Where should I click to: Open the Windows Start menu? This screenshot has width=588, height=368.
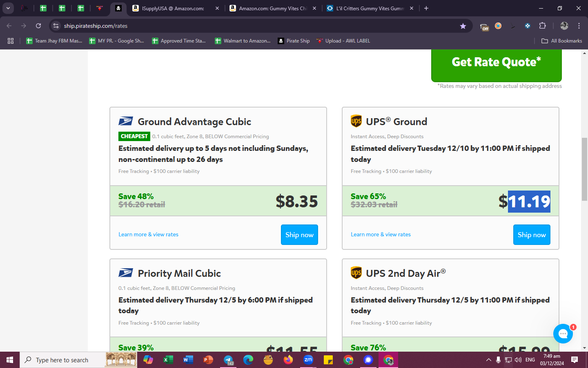10,360
